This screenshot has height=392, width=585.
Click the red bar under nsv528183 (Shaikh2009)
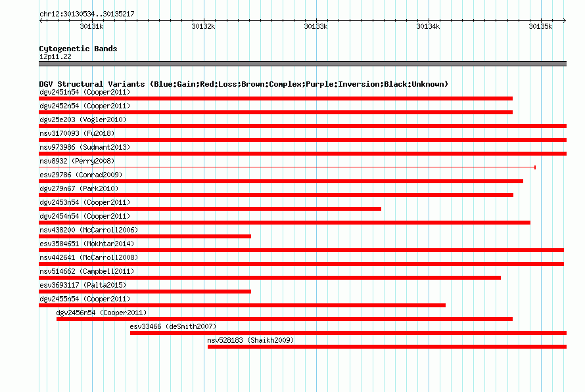click(387, 347)
